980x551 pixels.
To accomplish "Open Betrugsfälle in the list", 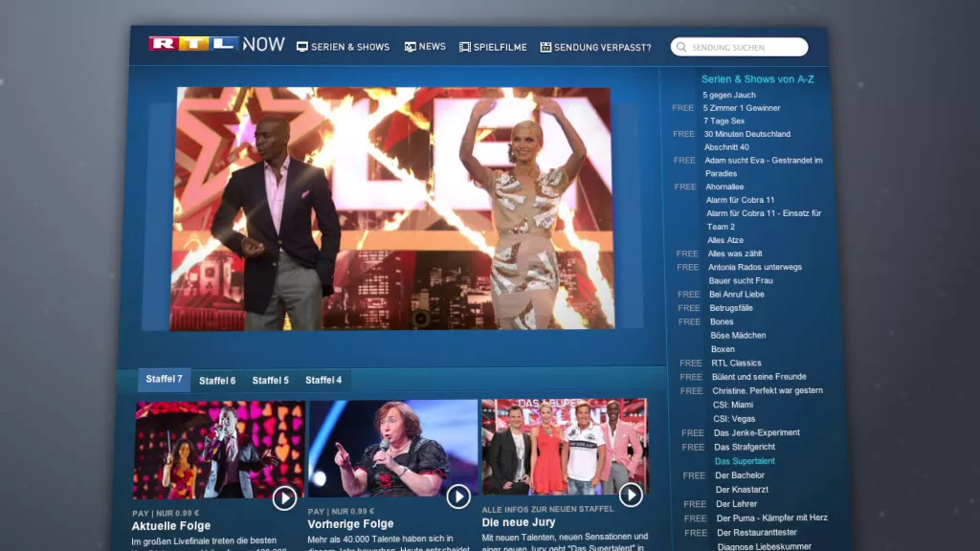I will click(x=731, y=308).
